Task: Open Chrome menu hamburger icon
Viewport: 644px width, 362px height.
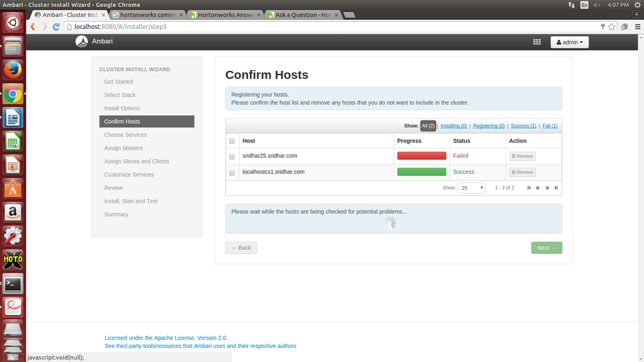Action: (x=638, y=26)
